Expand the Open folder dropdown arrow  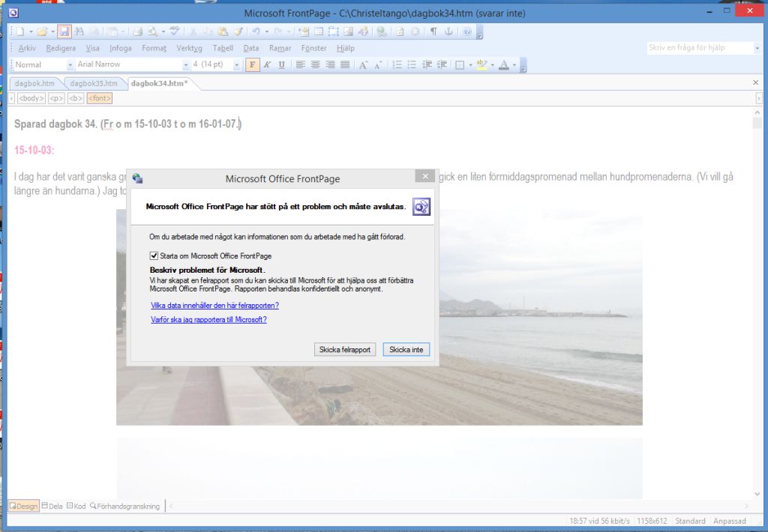click(52, 31)
